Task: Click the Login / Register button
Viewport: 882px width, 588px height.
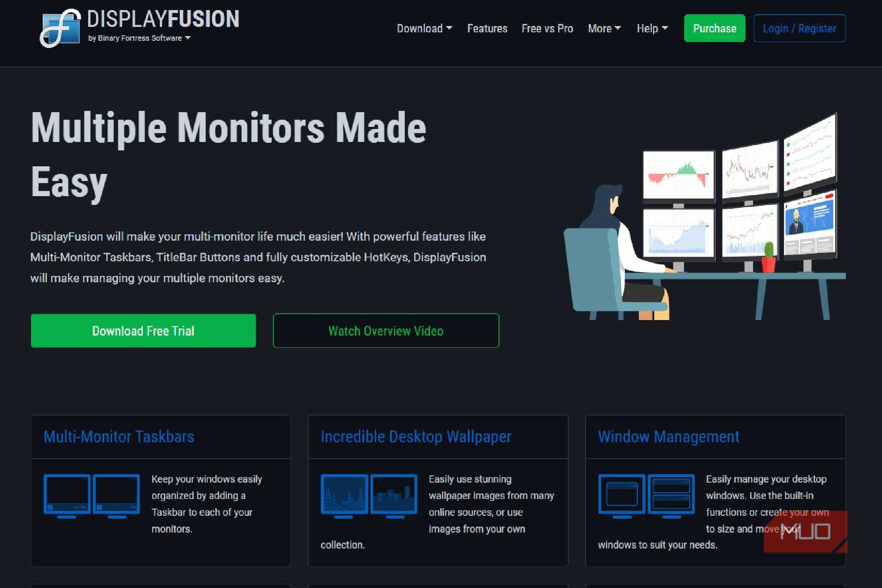Action: click(799, 28)
